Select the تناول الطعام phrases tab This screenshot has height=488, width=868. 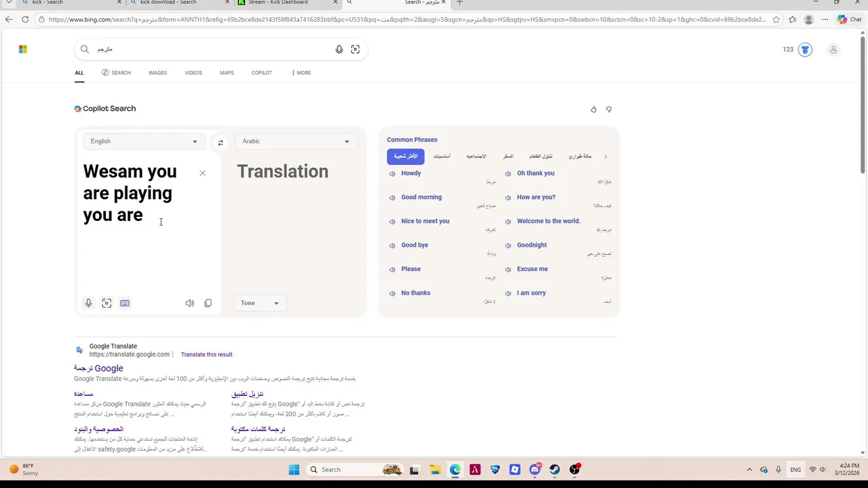[541, 157]
